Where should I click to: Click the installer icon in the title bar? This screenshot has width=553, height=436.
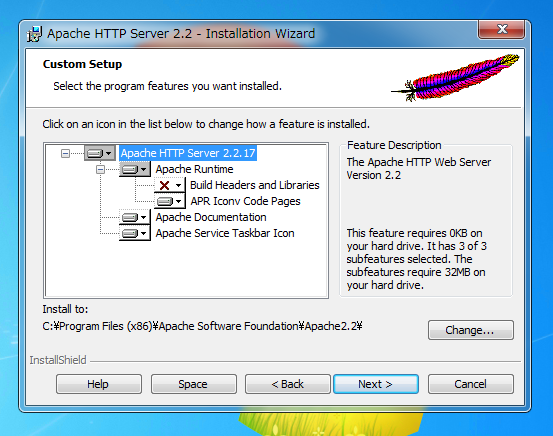pos(34,34)
